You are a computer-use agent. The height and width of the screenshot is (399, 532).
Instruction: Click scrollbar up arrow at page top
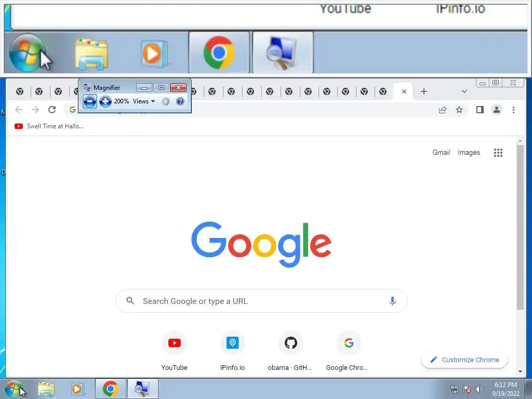(x=520, y=141)
